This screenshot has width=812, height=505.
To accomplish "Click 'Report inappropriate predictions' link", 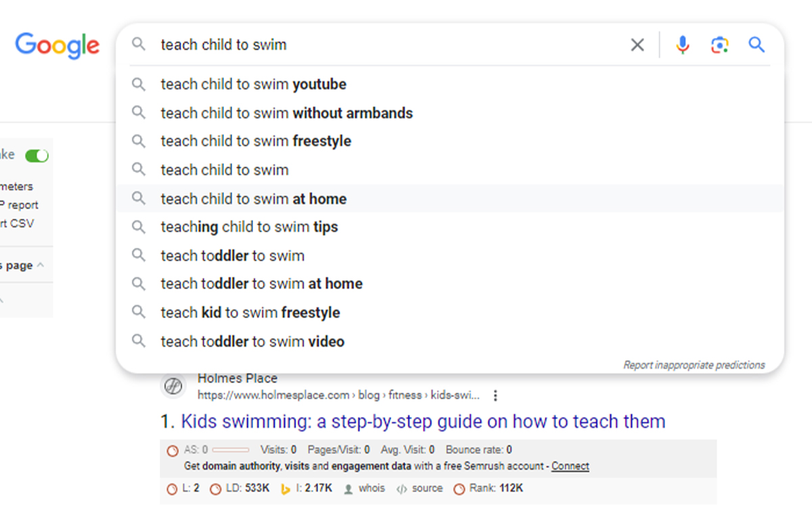I will 694,365.
